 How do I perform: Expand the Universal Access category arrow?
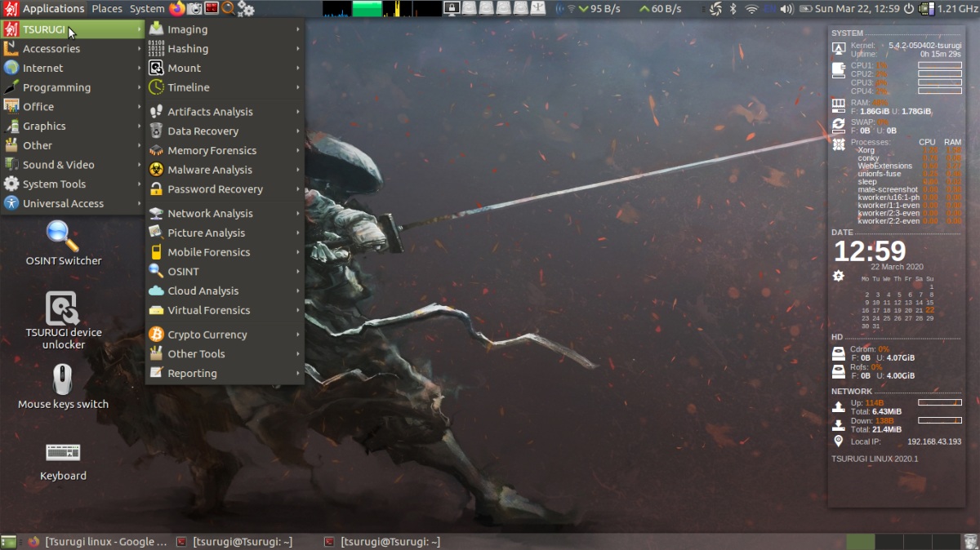pos(140,204)
